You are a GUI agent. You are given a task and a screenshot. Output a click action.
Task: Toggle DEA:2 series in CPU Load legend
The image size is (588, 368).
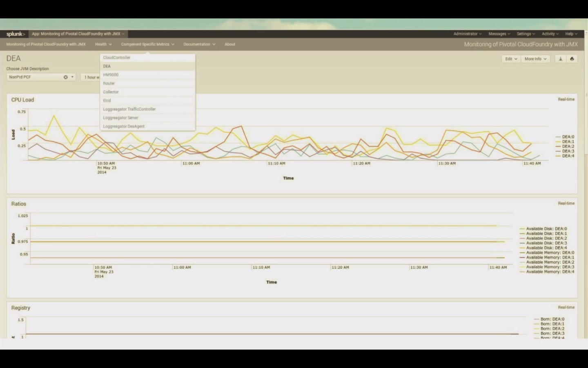click(565, 146)
